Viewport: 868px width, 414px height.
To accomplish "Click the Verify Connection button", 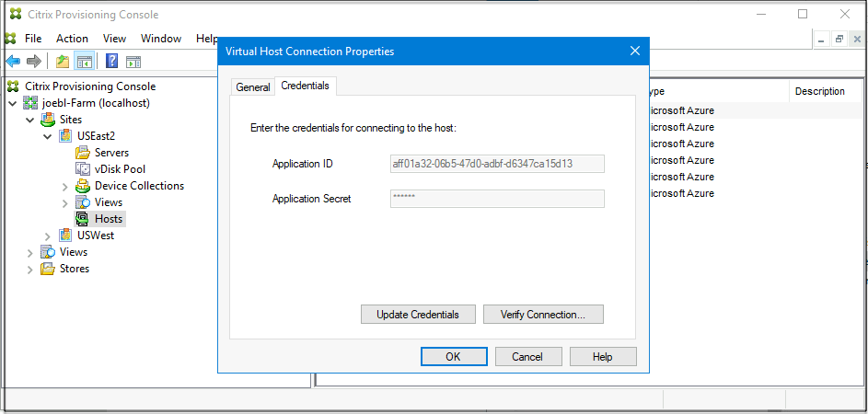I will pos(543,315).
